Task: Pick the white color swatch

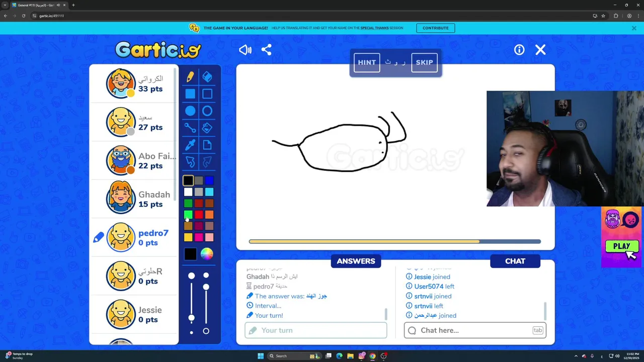Action: [188, 192]
